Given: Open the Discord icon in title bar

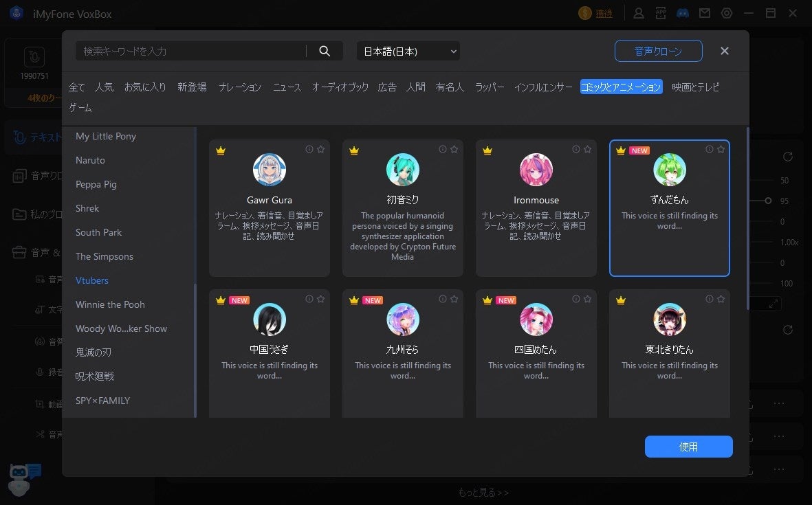Looking at the screenshot, I should coord(683,14).
